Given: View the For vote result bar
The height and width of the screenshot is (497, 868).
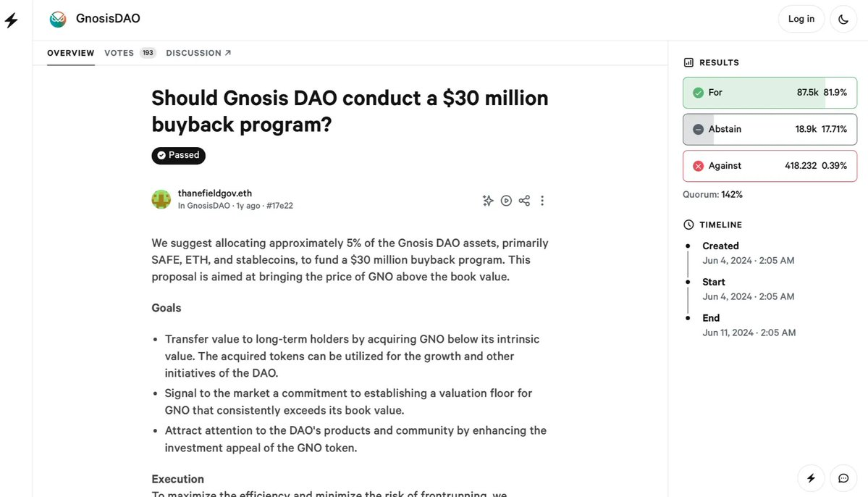Looking at the screenshot, I should click(x=770, y=93).
